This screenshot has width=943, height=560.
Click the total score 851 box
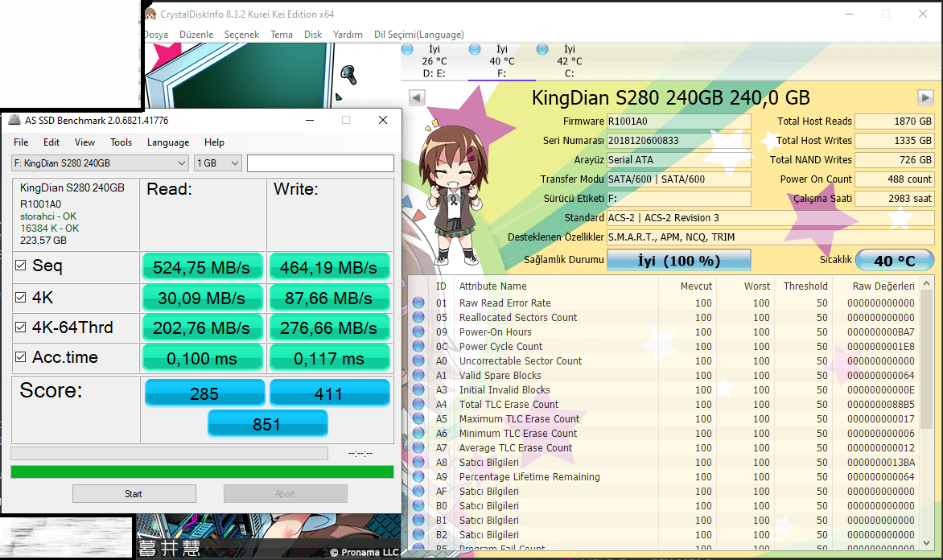coord(268,424)
